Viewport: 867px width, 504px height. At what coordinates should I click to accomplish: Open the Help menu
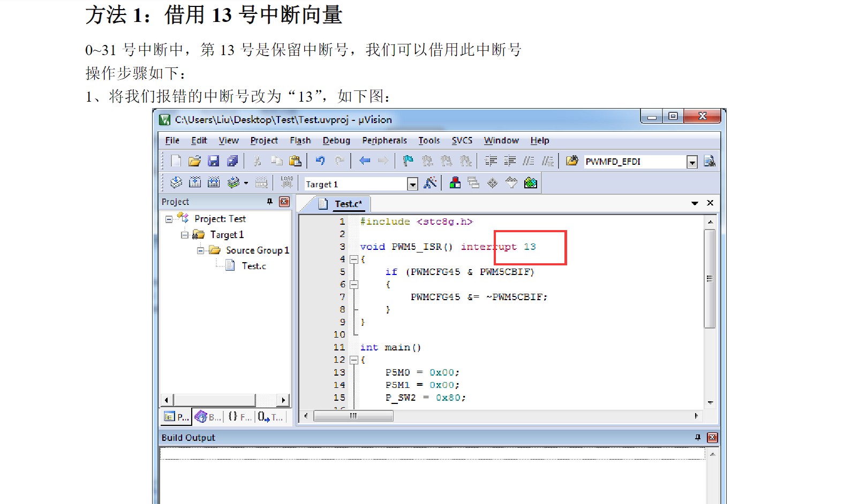coord(540,140)
